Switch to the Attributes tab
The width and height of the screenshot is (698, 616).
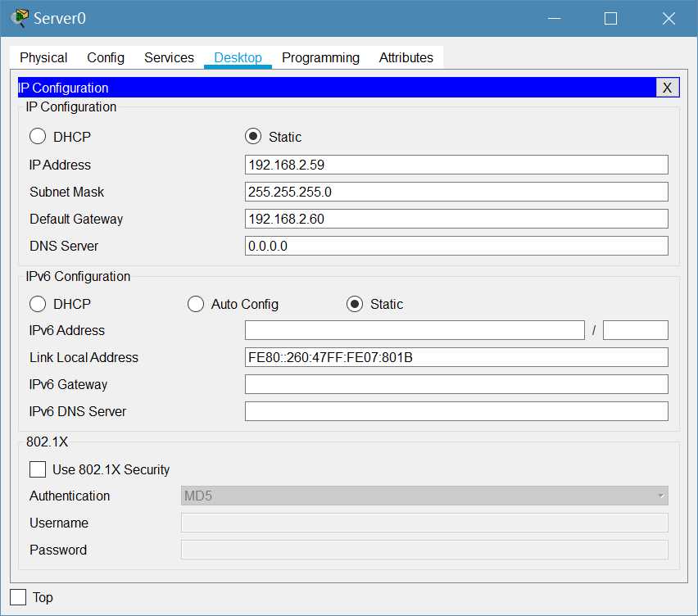[406, 57]
